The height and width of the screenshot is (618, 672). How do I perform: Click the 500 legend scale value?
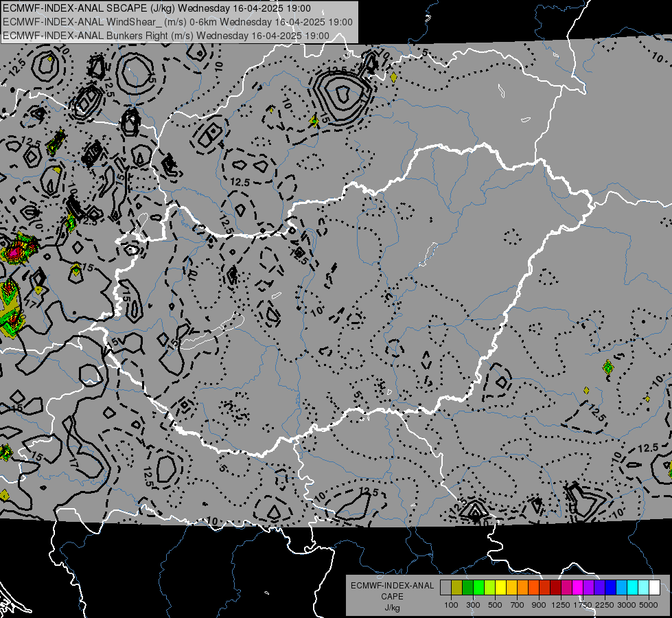(495, 605)
